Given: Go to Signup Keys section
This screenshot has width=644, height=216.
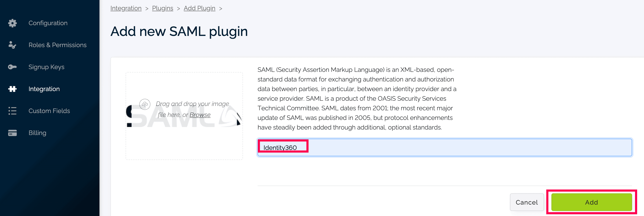Looking at the screenshot, I should pos(46,67).
